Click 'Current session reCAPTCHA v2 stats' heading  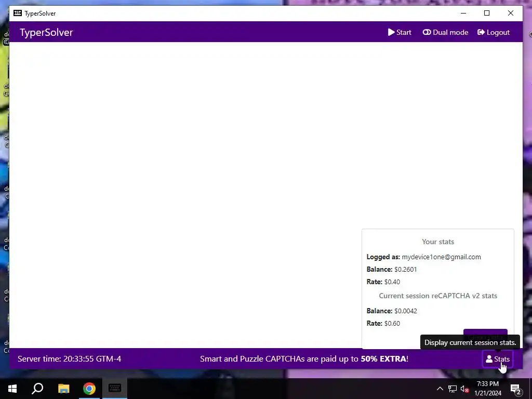point(437,296)
